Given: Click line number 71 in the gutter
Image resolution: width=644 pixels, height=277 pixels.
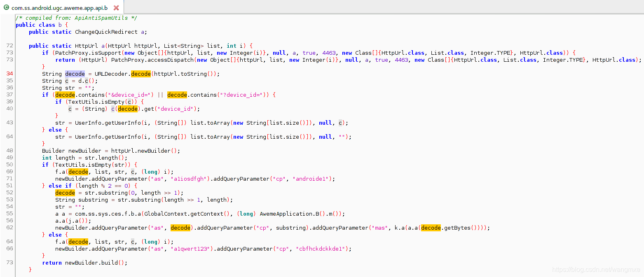Looking at the screenshot, I should (x=10, y=179).
